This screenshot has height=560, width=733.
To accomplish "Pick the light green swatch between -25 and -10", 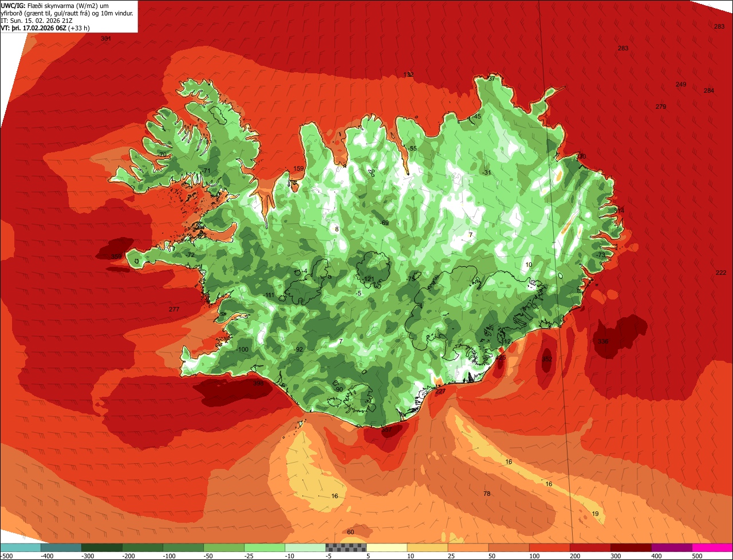I will pos(265,547).
